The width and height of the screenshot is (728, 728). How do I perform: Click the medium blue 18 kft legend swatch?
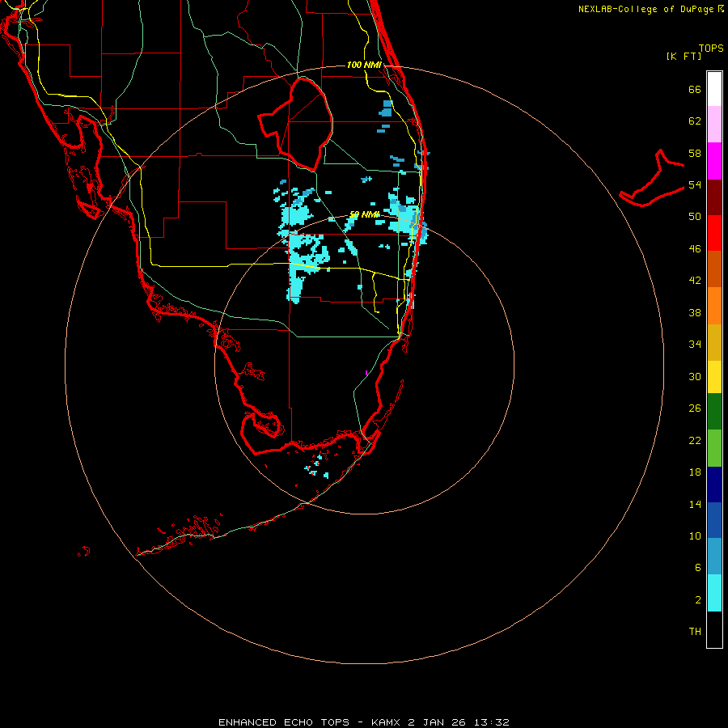coord(714,520)
